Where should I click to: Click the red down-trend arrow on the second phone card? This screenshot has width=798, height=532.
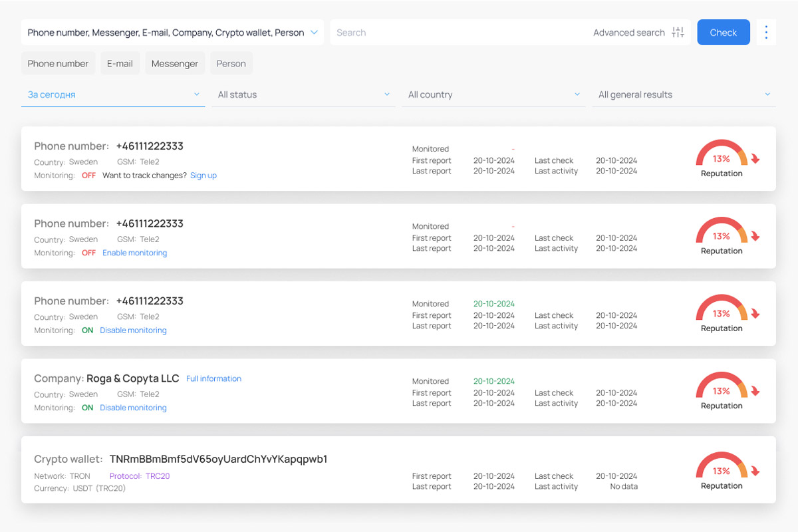755,237
